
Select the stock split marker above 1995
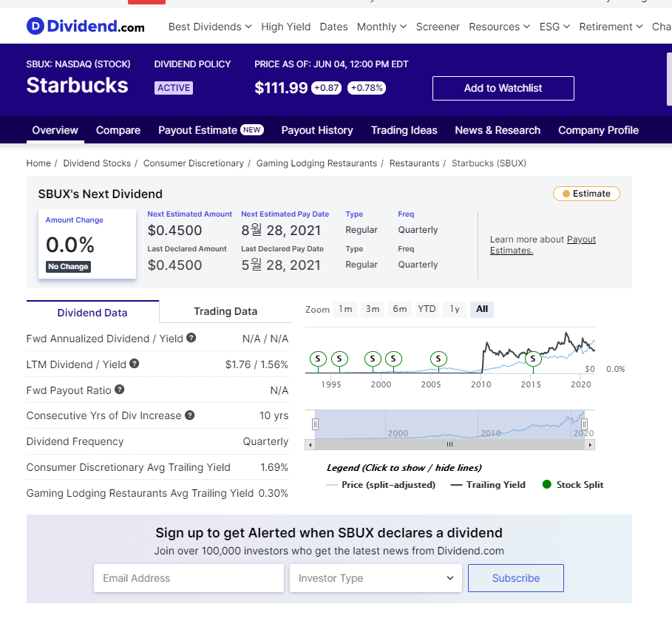339,359
